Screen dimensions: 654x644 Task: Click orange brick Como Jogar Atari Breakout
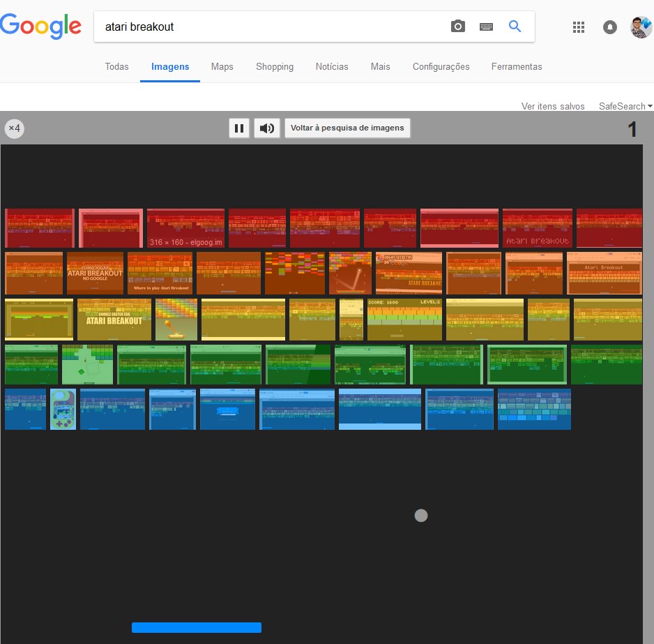[95, 273]
